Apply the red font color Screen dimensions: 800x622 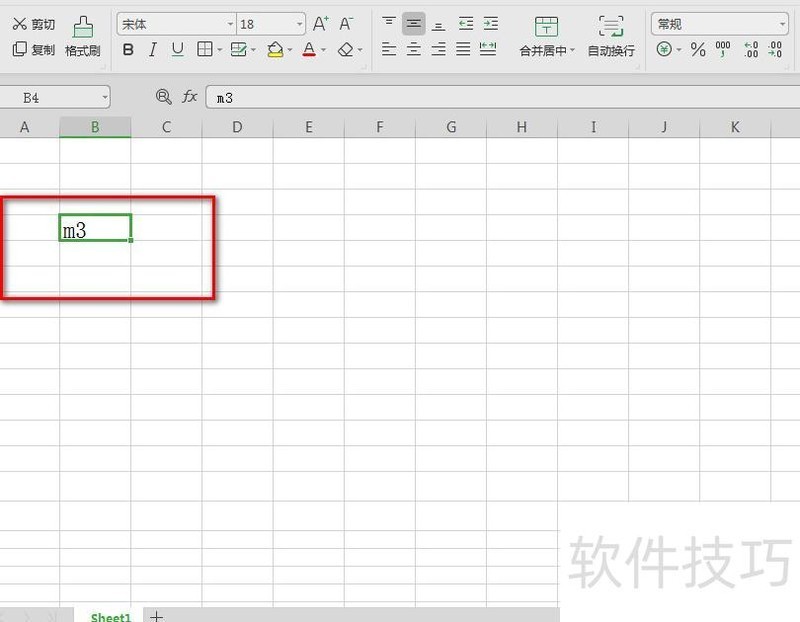point(309,49)
